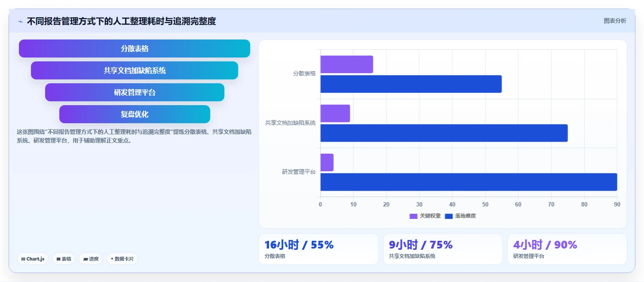
Task: Click the purple bar for 共享文档加缺陷系统
Action: pos(335,113)
